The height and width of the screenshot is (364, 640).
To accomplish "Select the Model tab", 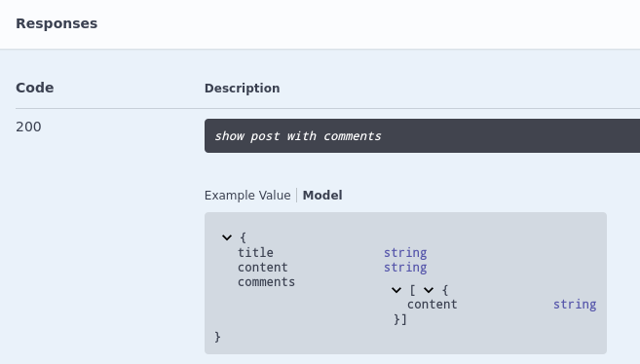I will pyautogui.click(x=322, y=196).
